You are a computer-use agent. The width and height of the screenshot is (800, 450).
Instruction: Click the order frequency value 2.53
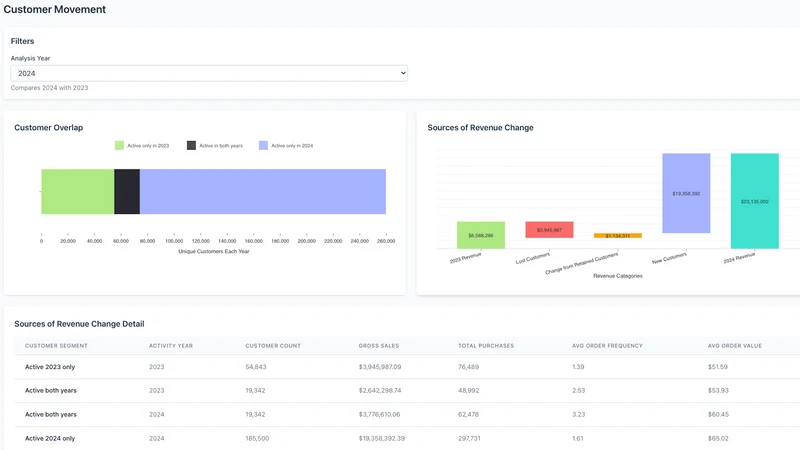[x=579, y=390]
